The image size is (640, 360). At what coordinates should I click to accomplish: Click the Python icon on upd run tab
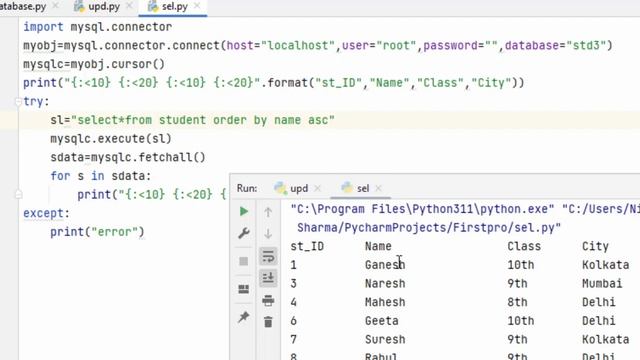point(280,188)
